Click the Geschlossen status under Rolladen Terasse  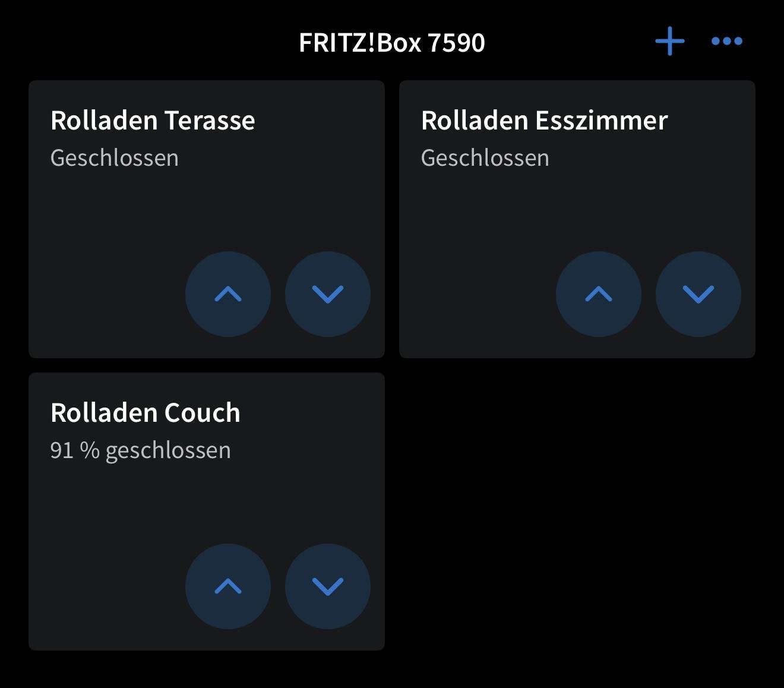(x=115, y=157)
